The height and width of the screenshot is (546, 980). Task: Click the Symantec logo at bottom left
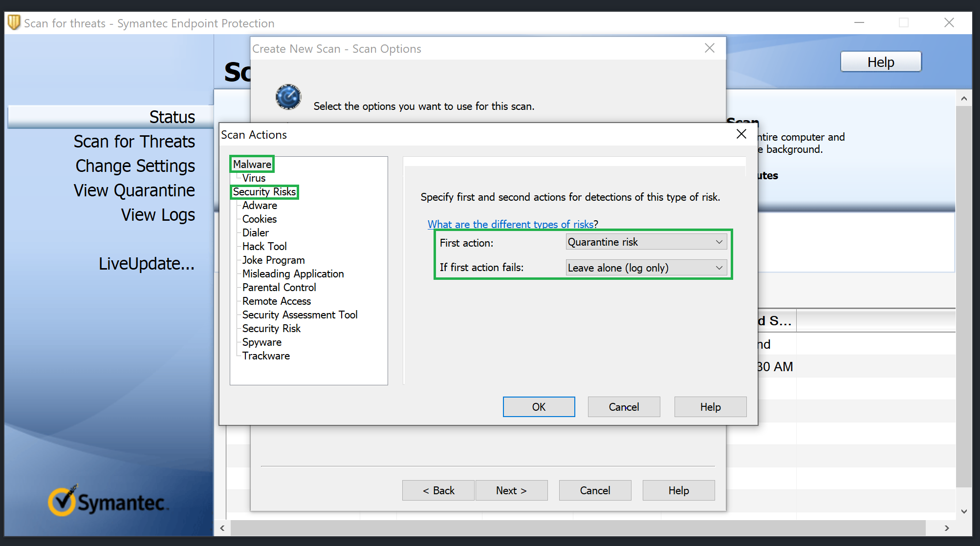[x=108, y=502]
